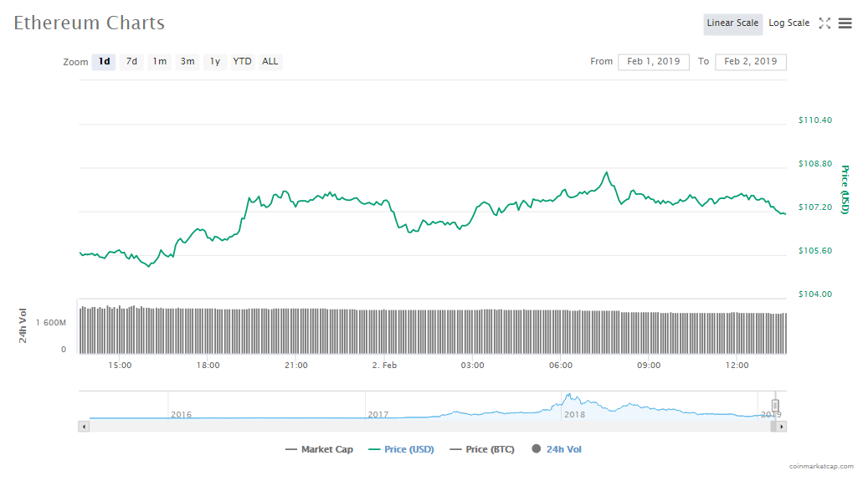
Task: Show ALL historical data
Action: pos(270,61)
